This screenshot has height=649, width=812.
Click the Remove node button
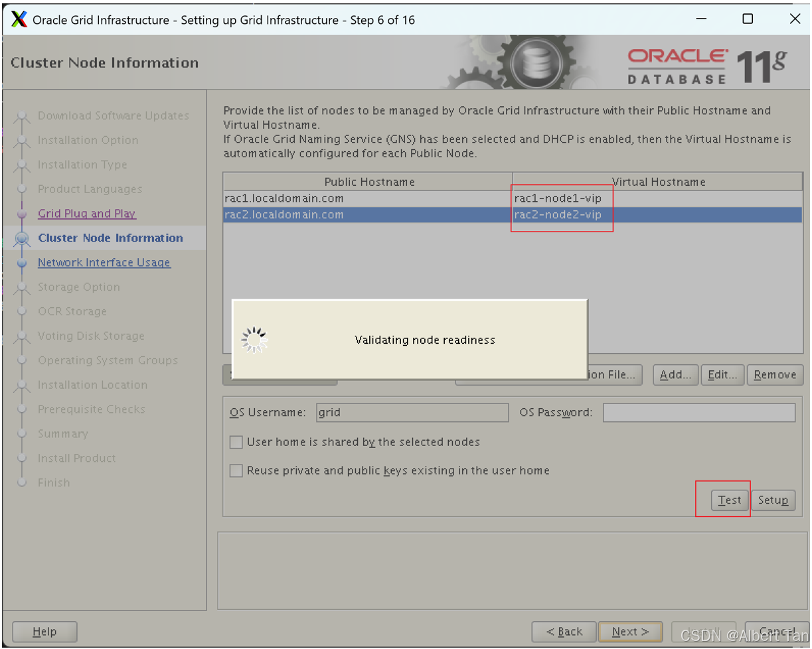(775, 375)
